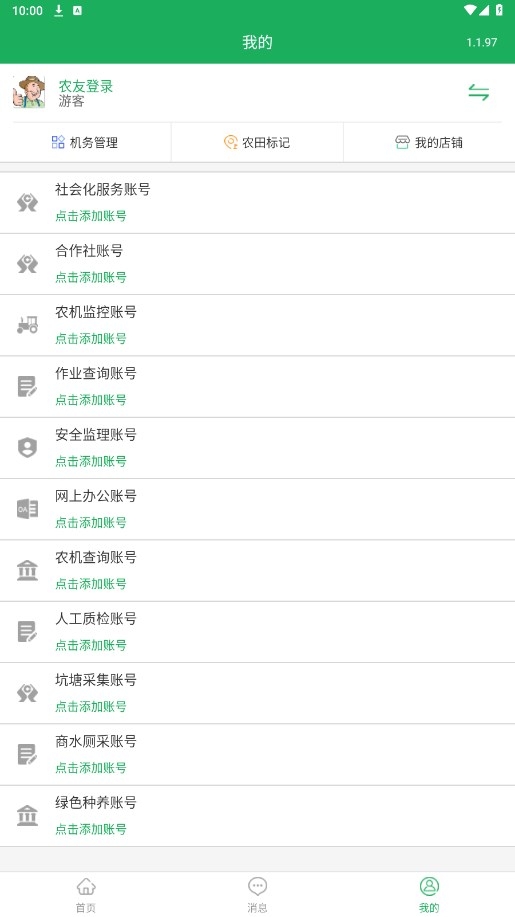Click shield icon for 安全监理账号

(x=27, y=448)
